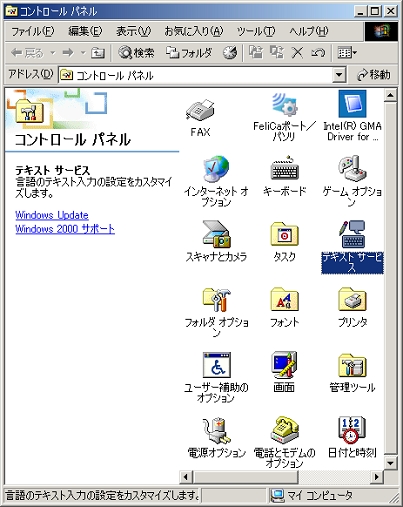Open the ファイル(F) menu
The height and width of the screenshot is (507, 403).
pyautogui.click(x=32, y=32)
